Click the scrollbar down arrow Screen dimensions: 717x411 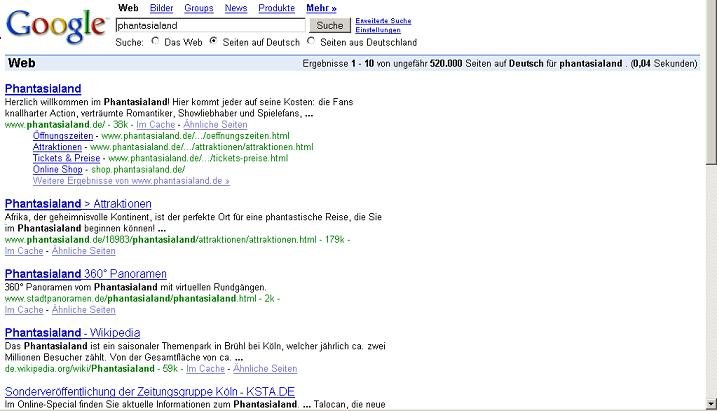tap(712, 404)
